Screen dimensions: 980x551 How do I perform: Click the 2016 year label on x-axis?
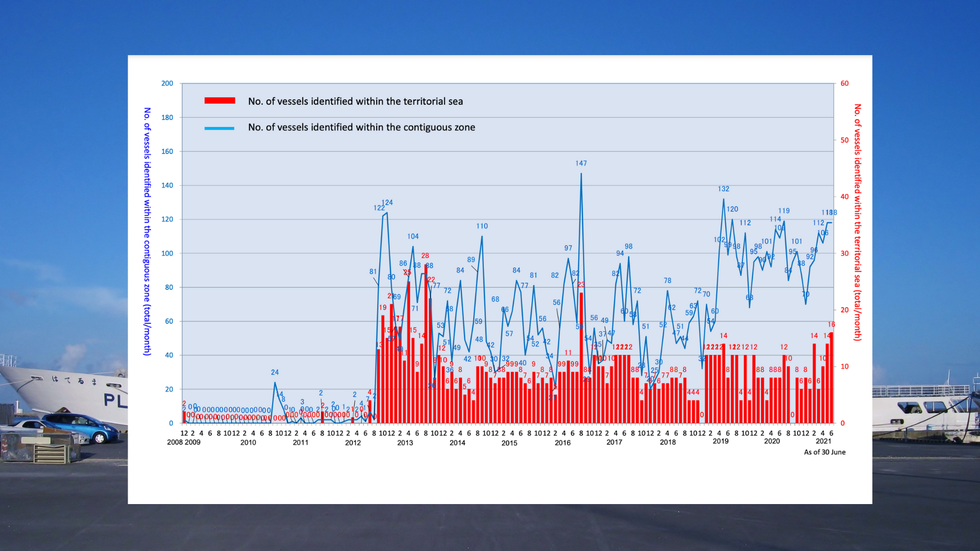pos(562,443)
